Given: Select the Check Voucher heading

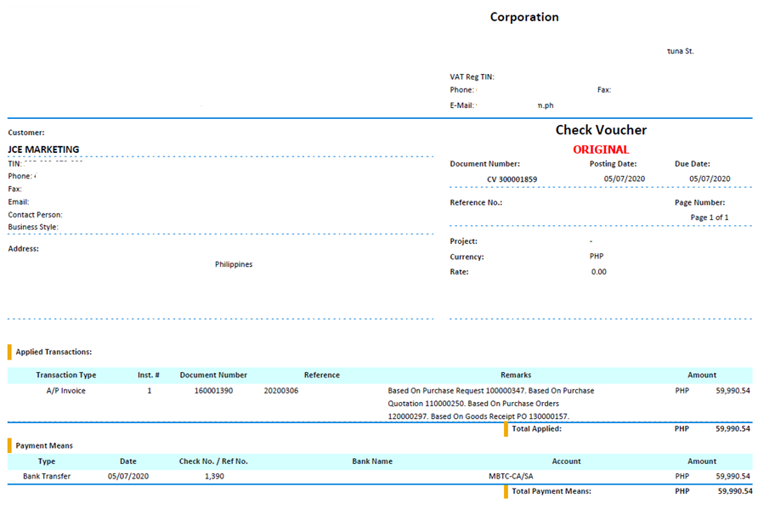Looking at the screenshot, I should [x=601, y=130].
